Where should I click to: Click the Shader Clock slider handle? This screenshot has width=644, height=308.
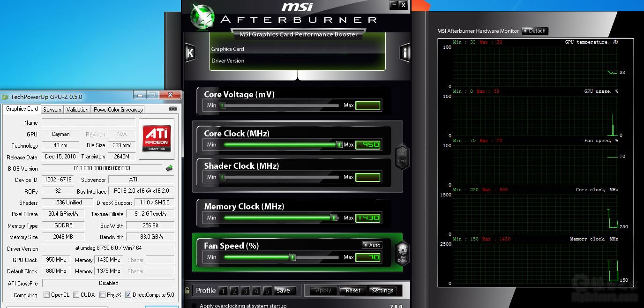tap(223, 177)
